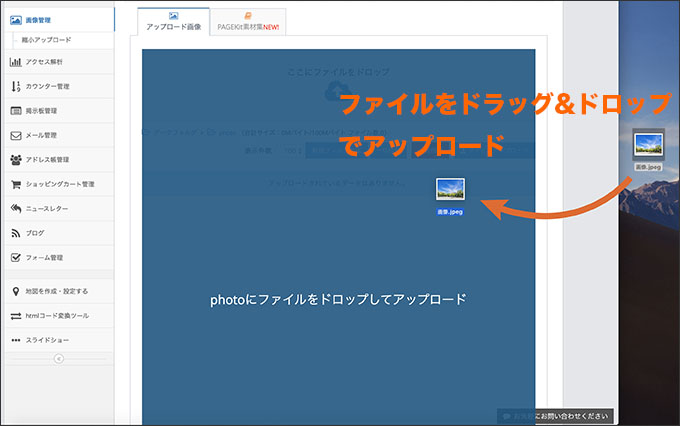Click the picture icon on アップロード画像 tab
Image resolution: width=680 pixels, height=426 pixels.
173,16
